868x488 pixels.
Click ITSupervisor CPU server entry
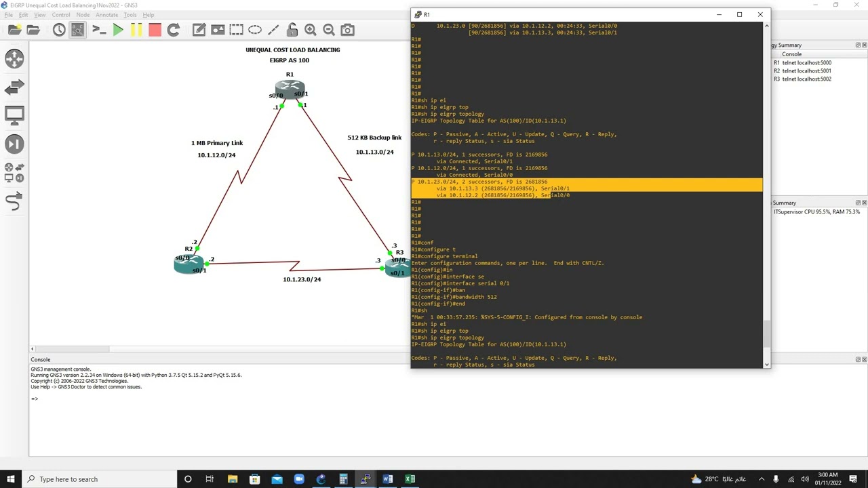pos(816,212)
